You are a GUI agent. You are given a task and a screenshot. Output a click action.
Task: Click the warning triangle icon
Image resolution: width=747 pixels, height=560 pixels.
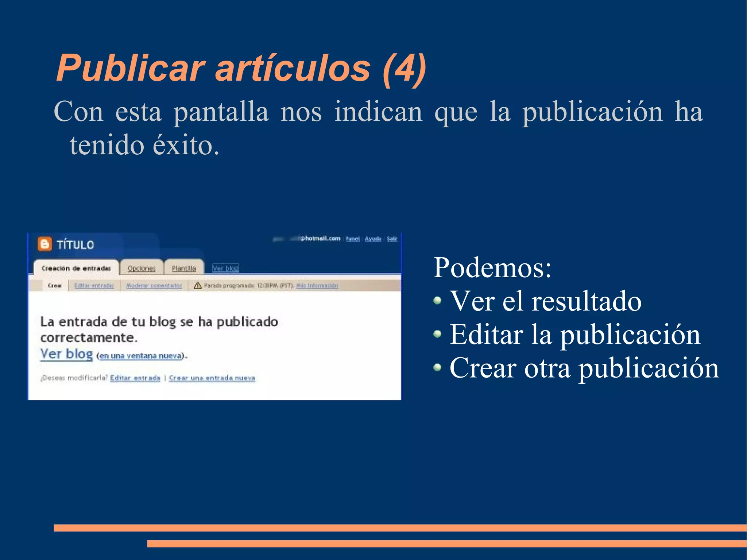pos(198,286)
